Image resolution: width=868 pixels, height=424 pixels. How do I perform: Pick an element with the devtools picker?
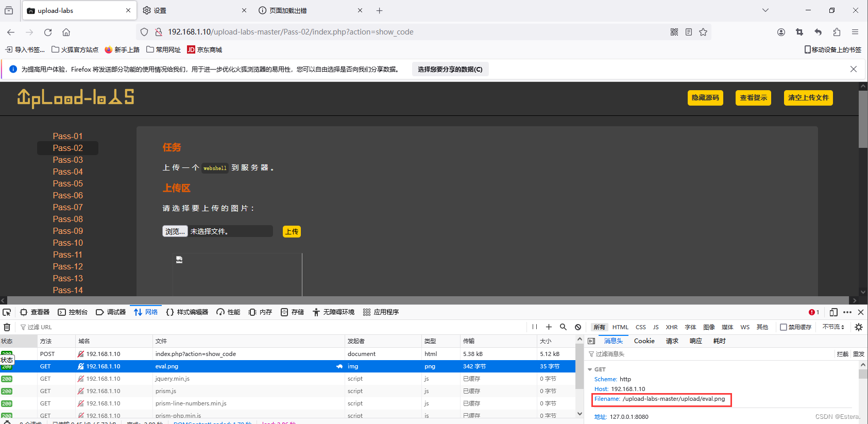(x=7, y=312)
